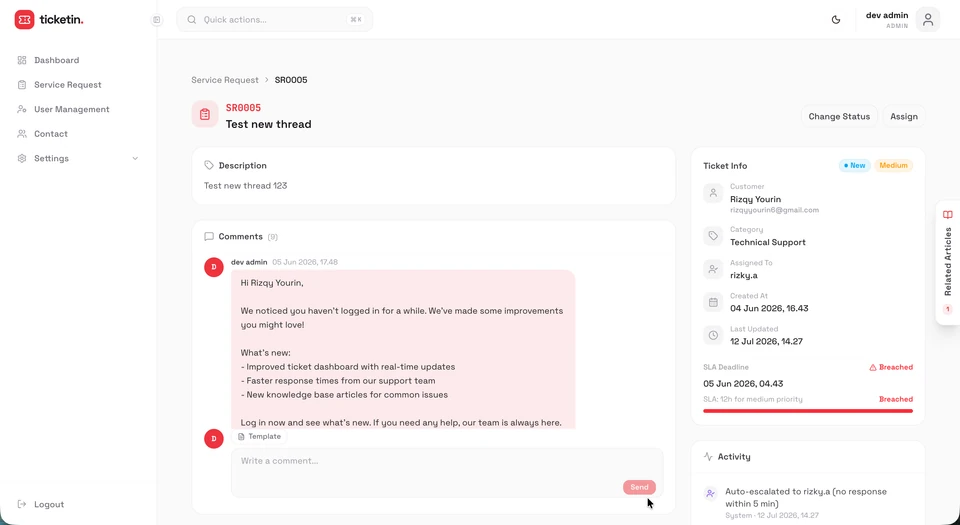
Task: Focus the Write a comment field
Action: (447, 472)
